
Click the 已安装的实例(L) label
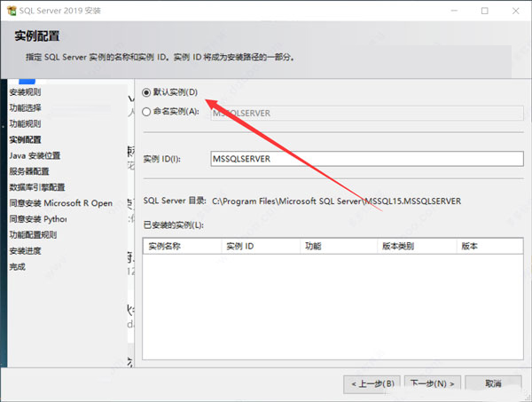(x=174, y=225)
